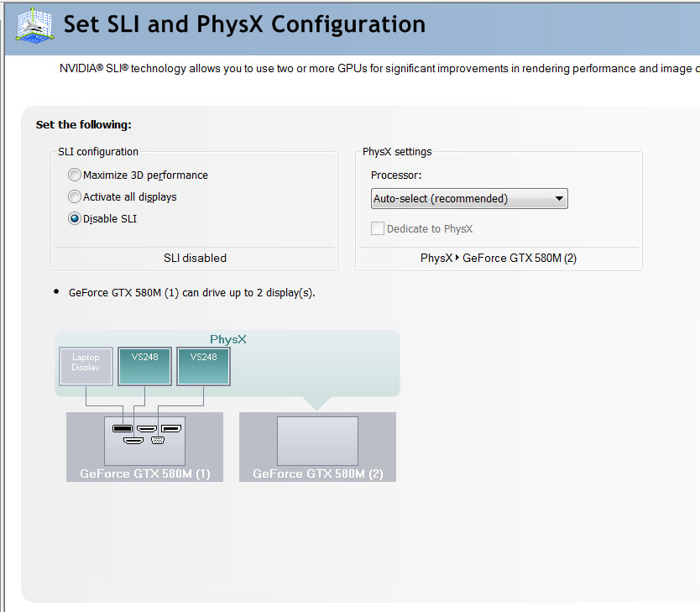
Task: Click the PhysX settings group label
Action: [397, 152]
